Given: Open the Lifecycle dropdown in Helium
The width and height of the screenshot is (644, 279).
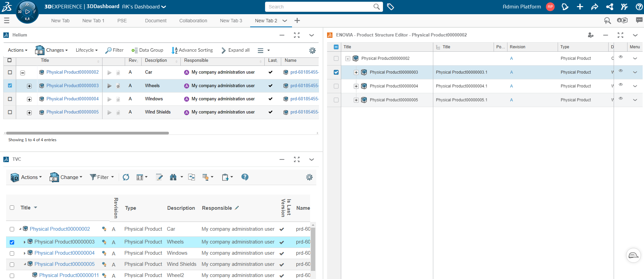Looking at the screenshot, I should point(86,50).
